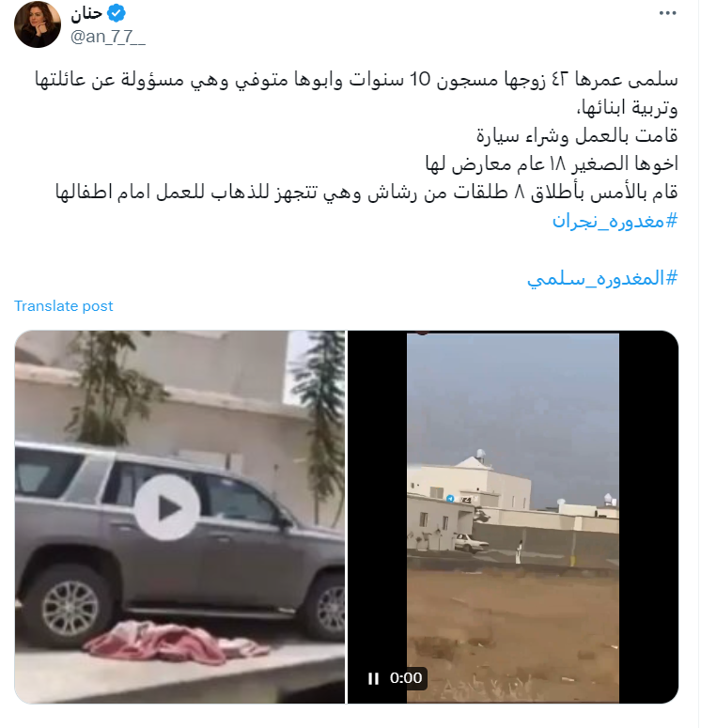The image size is (701, 728).
Task: Pause the right video using the pause icon
Action: (373, 678)
